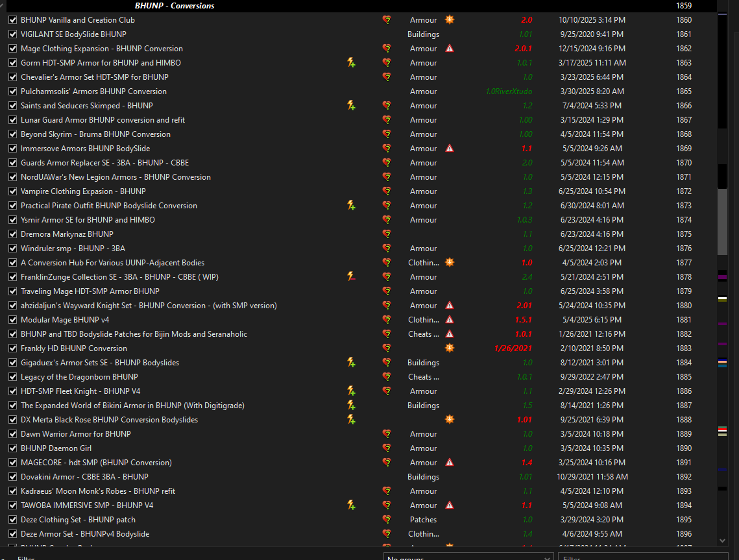The image size is (739, 560).
Task: Toggle Legacy of the Dragonborn BHUNP checkbox
Action: click(13, 377)
